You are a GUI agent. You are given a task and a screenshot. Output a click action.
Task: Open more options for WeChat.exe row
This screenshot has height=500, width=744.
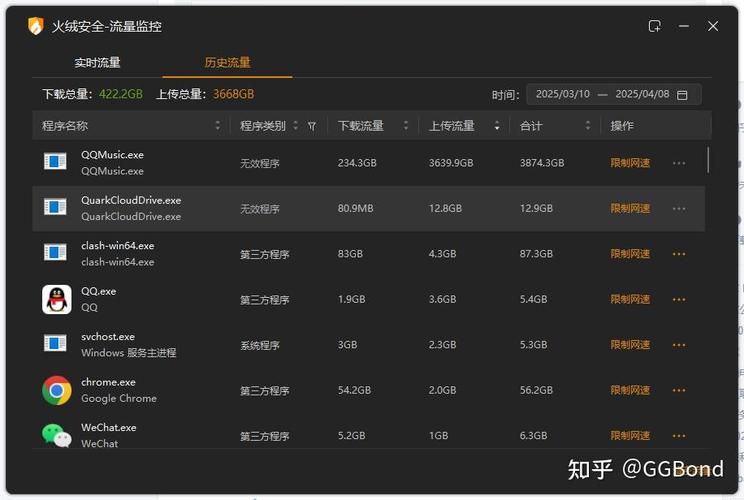tap(679, 435)
